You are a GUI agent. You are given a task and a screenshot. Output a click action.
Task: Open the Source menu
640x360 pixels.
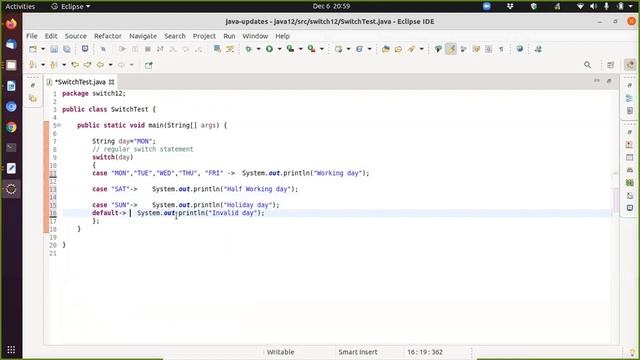pos(76,36)
